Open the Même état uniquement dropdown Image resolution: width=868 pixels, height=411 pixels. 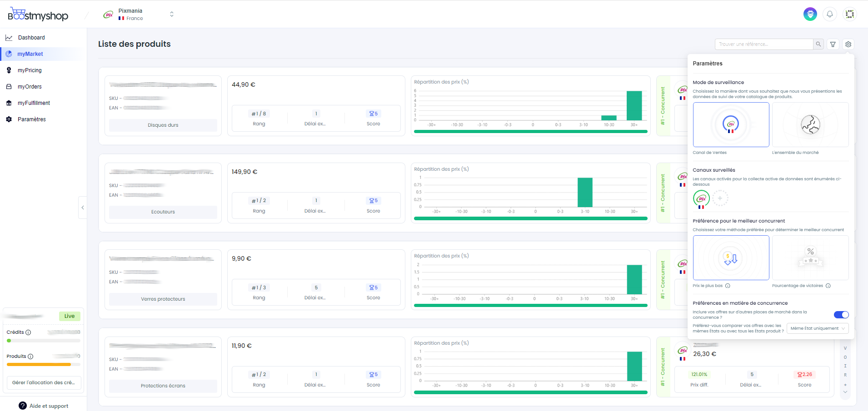pos(817,328)
